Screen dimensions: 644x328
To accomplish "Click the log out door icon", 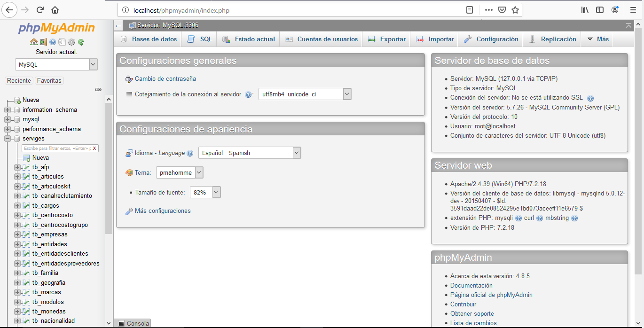I will [x=43, y=42].
